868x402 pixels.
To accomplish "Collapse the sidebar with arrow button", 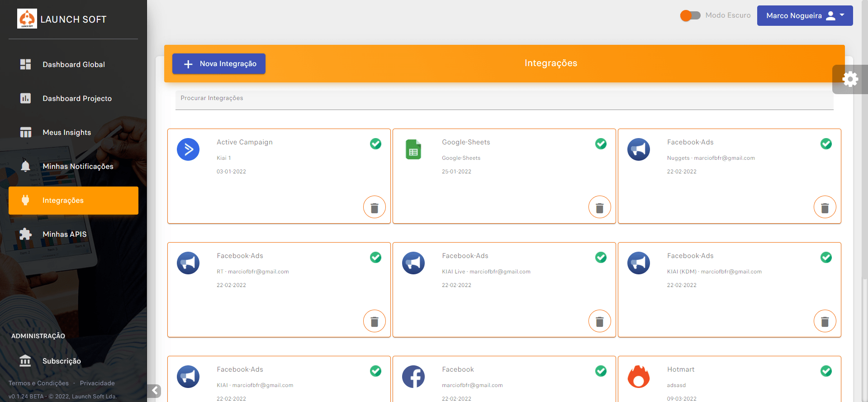I will [x=154, y=390].
